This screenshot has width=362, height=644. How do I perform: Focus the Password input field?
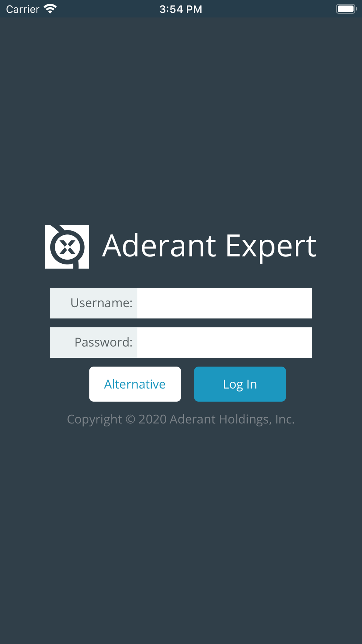(x=224, y=343)
